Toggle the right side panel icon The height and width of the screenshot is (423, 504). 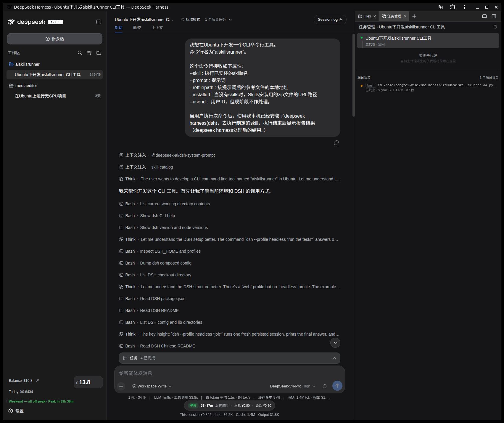tap(494, 16)
